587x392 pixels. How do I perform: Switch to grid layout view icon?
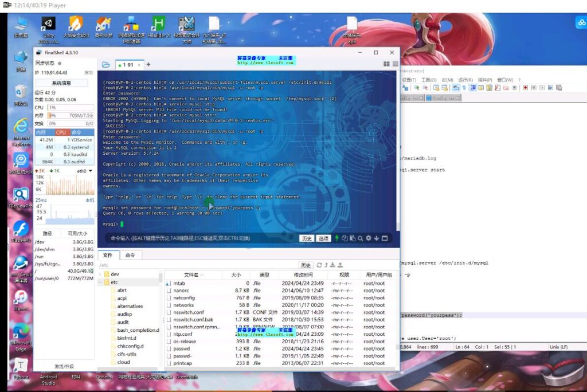coord(386,65)
